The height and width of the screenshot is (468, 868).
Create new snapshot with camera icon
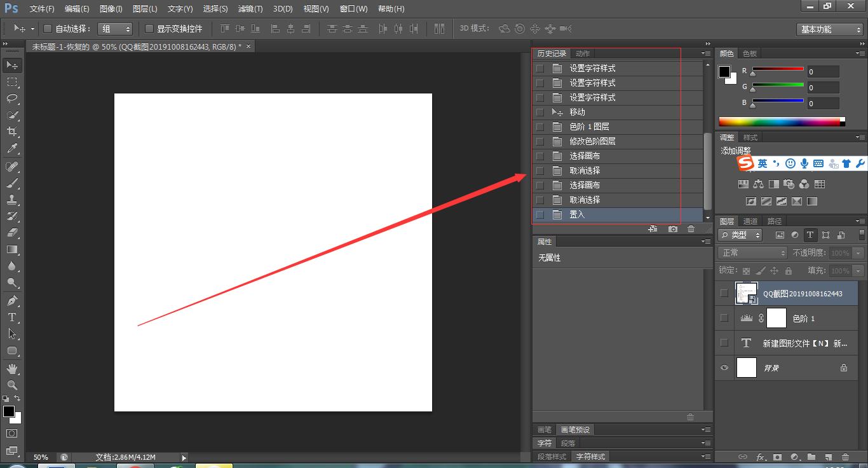click(673, 229)
